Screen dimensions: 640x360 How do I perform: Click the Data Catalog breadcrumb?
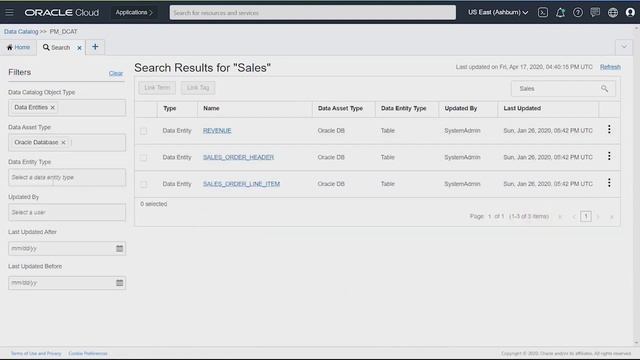[x=21, y=31]
